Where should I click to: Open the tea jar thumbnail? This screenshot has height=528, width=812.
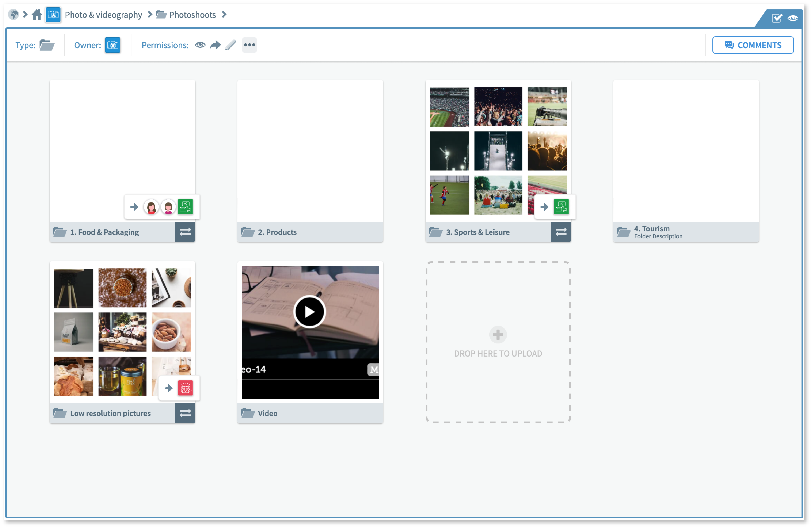(x=122, y=377)
